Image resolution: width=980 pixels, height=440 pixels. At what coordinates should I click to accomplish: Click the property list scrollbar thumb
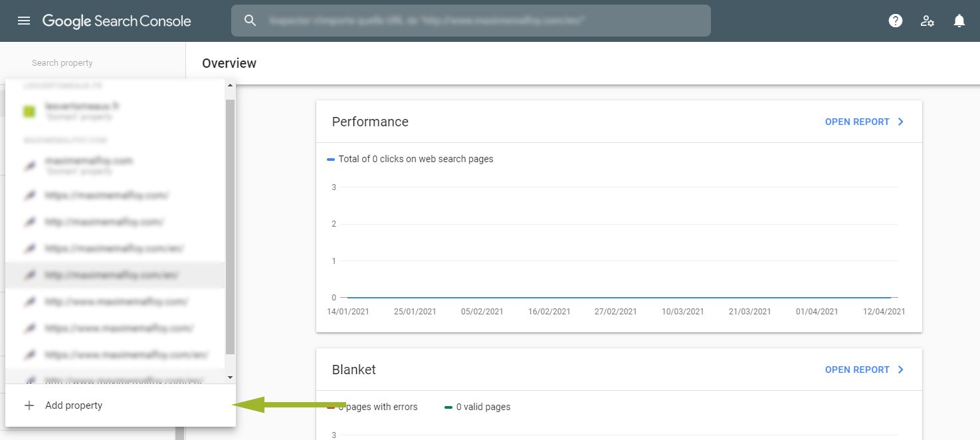coord(231,226)
